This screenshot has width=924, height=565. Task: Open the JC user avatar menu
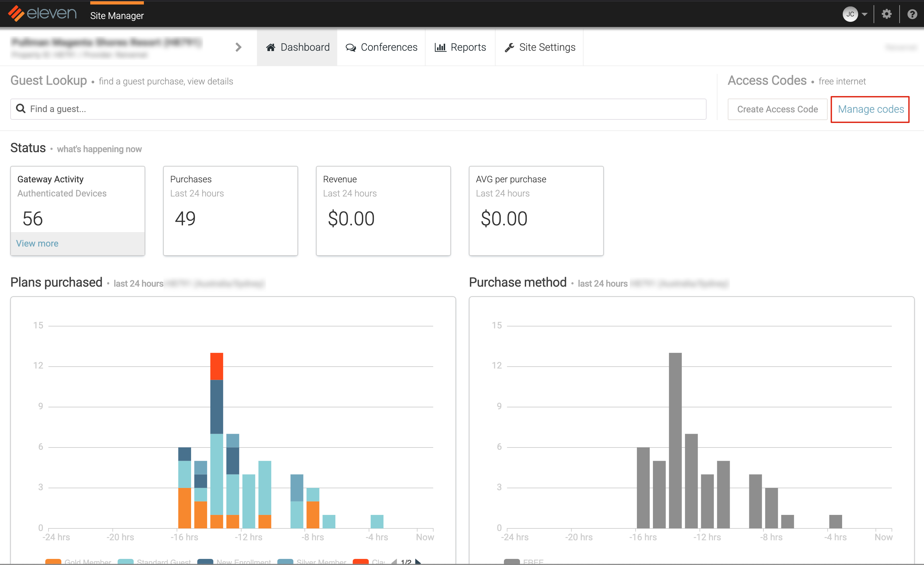(x=850, y=14)
